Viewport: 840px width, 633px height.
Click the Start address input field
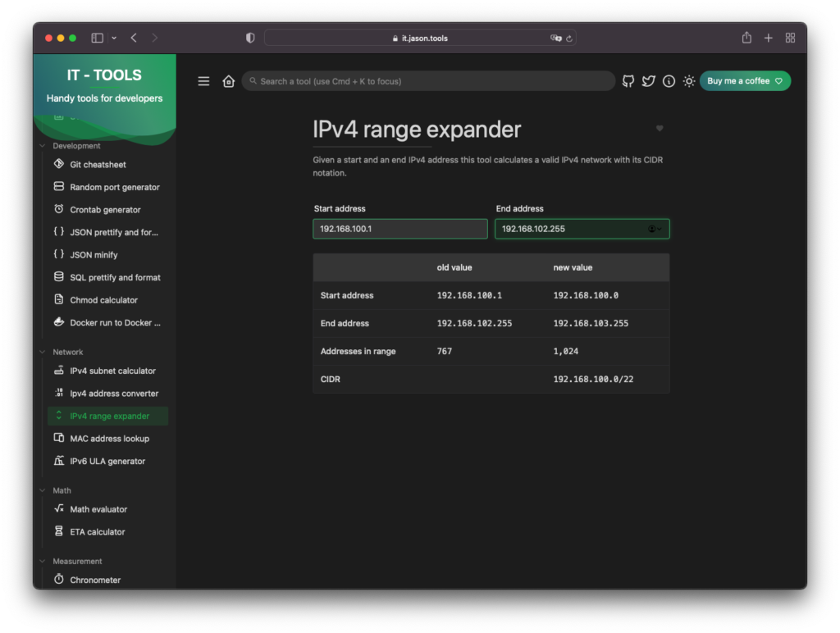[400, 229]
